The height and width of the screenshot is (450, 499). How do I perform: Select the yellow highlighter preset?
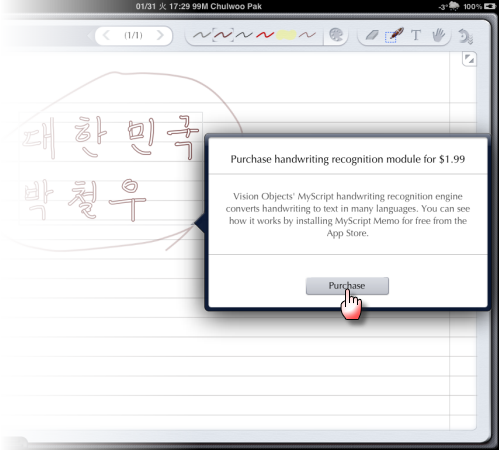[x=286, y=35]
